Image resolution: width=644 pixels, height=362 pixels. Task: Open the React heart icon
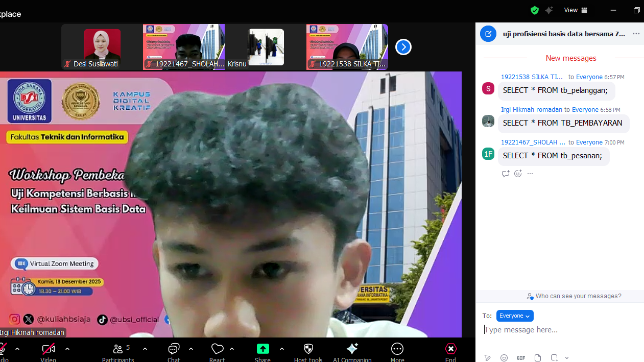click(x=218, y=349)
